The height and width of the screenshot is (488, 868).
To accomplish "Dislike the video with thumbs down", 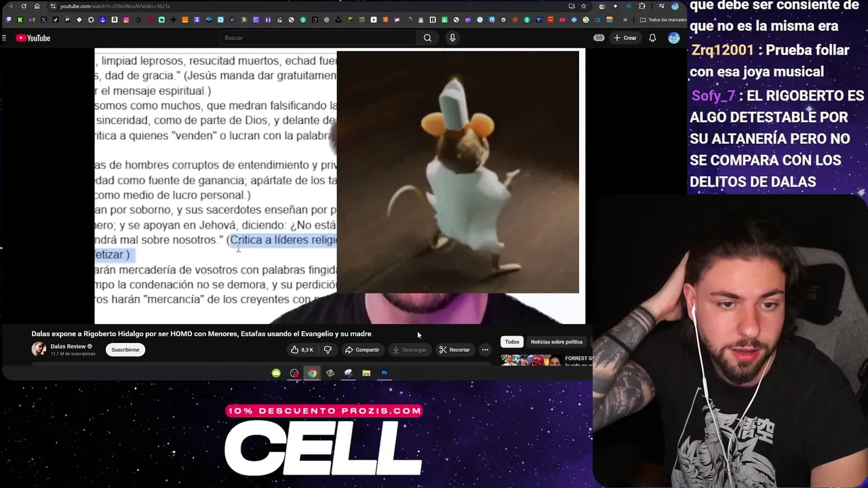I will pos(328,350).
